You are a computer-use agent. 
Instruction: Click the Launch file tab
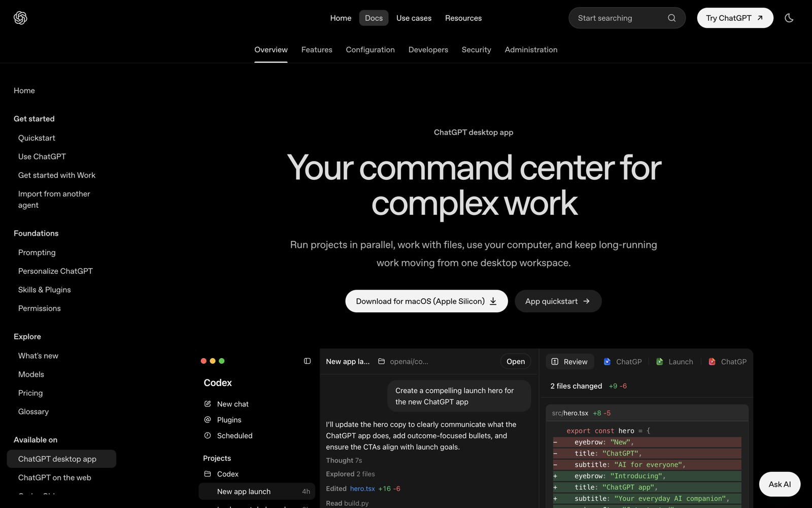(674, 362)
